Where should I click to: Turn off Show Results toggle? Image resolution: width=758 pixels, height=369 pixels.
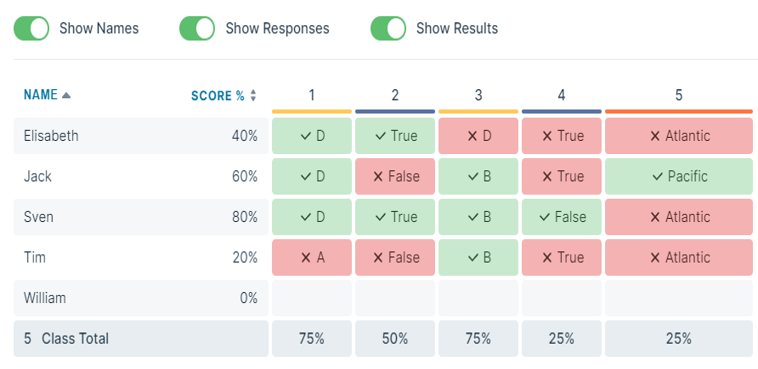pyautogui.click(x=388, y=29)
